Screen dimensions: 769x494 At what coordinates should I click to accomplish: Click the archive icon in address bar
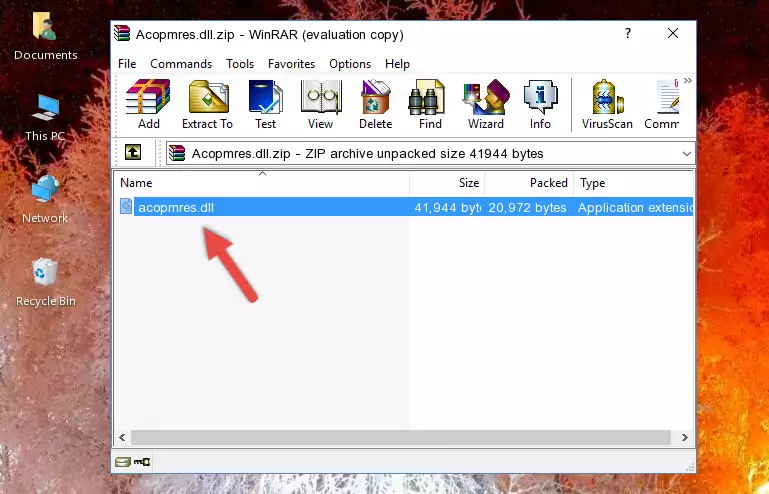pos(177,153)
